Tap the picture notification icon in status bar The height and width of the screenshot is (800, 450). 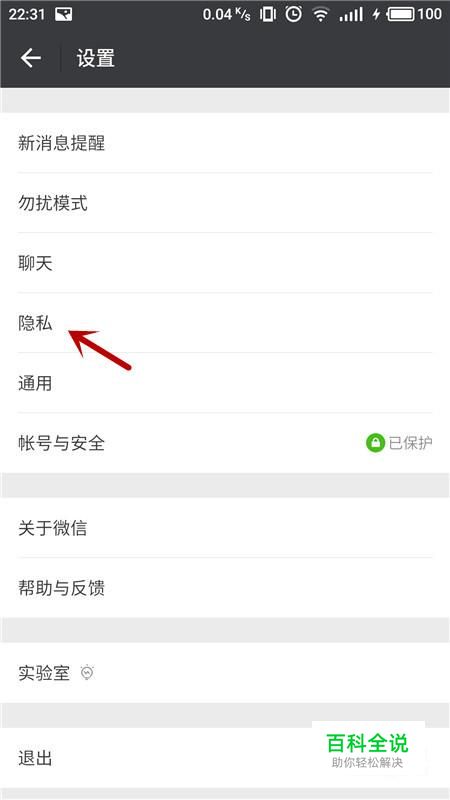(63, 14)
